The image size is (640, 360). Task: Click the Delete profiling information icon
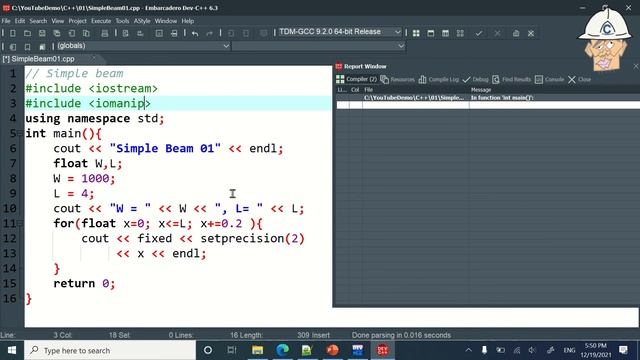pos(531,33)
